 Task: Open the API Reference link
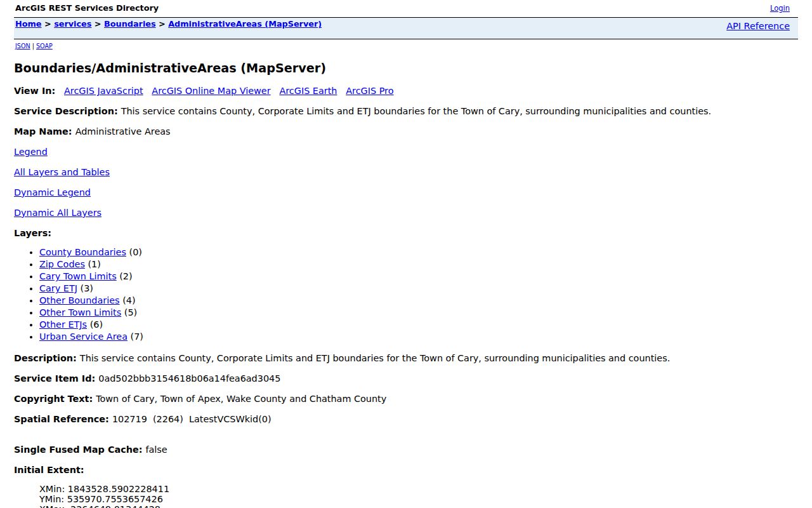758,26
